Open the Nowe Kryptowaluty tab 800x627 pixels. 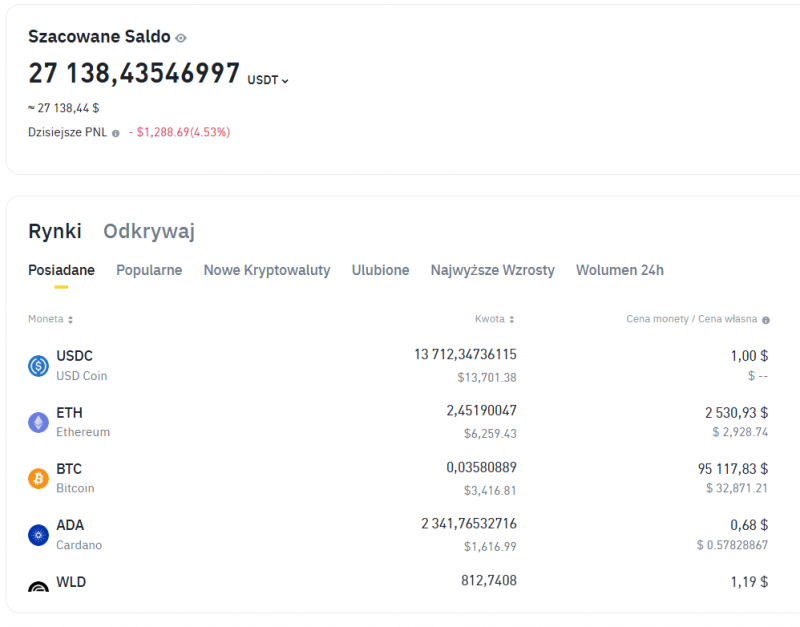pyautogui.click(x=266, y=270)
